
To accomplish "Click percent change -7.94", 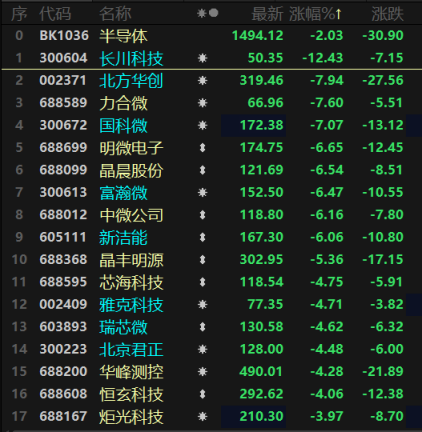I will pos(327,80).
